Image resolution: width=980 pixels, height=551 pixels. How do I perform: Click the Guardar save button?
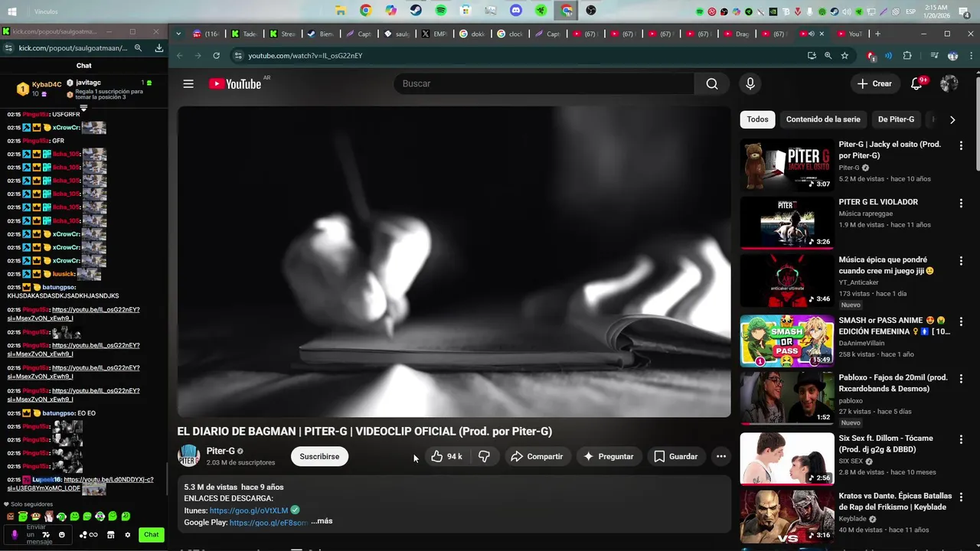676,456
